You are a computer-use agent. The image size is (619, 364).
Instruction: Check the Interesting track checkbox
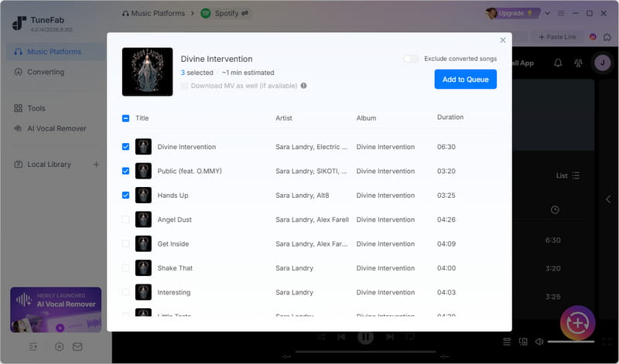click(x=125, y=292)
